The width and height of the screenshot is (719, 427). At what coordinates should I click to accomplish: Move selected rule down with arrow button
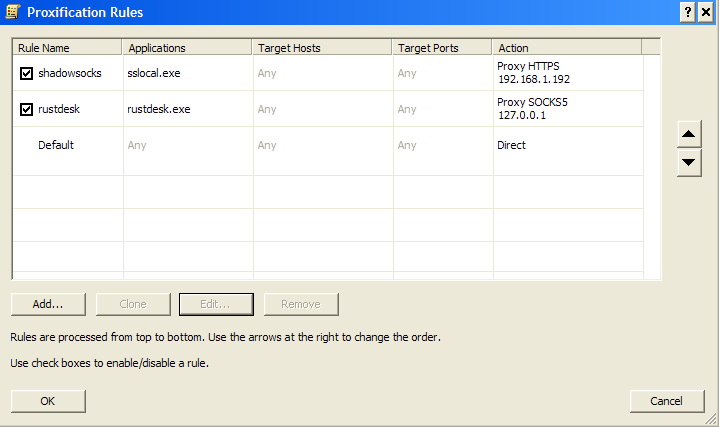coord(689,162)
